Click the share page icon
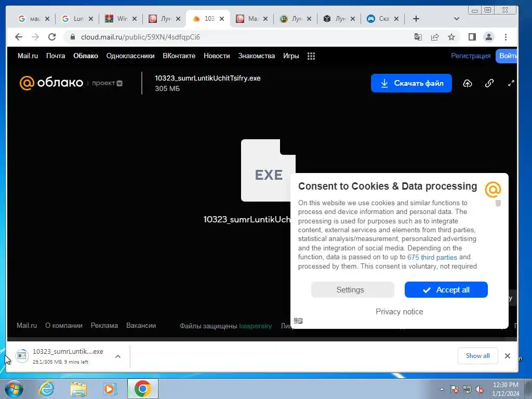The image size is (532, 399). (435, 37)
